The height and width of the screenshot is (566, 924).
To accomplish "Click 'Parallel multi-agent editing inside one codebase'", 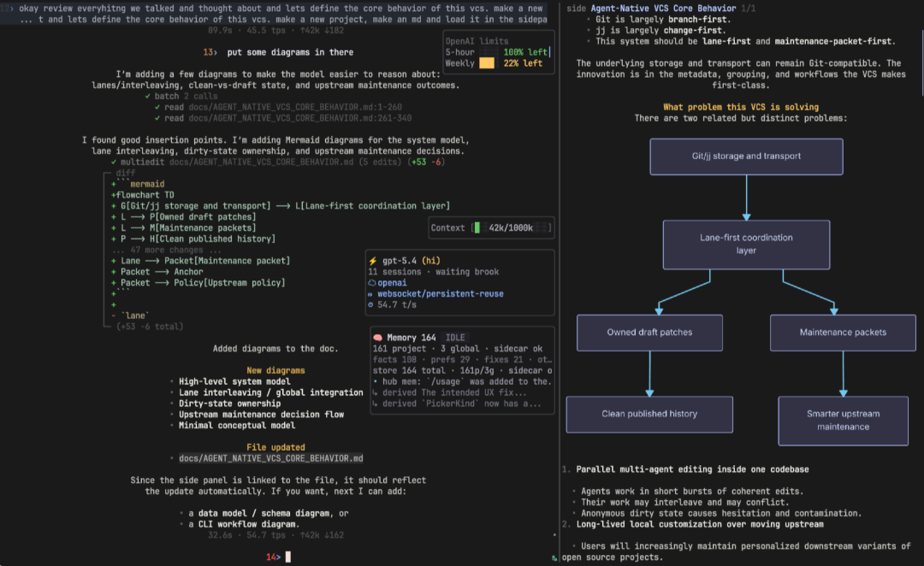I will pyautogui.click(x=692, y=469).
